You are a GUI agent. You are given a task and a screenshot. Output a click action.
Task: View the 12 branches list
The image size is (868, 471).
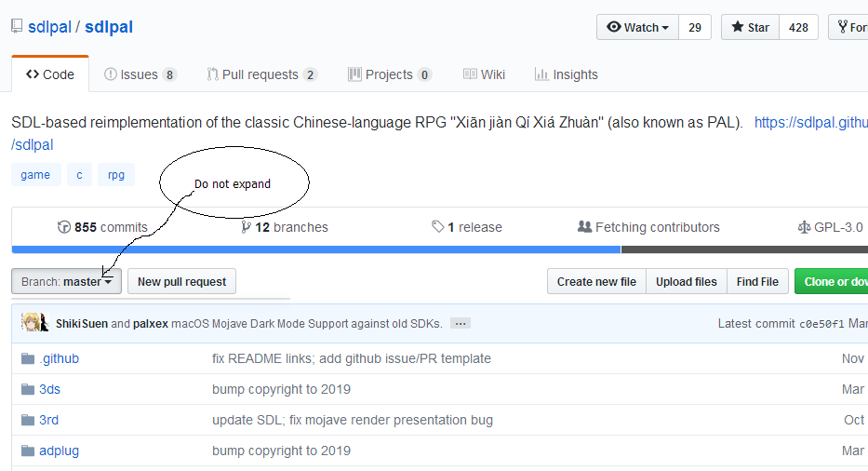click(285, 227)
